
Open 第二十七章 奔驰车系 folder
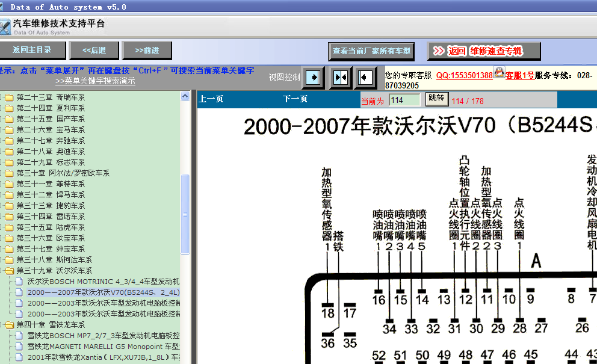[x=51, y=141]
